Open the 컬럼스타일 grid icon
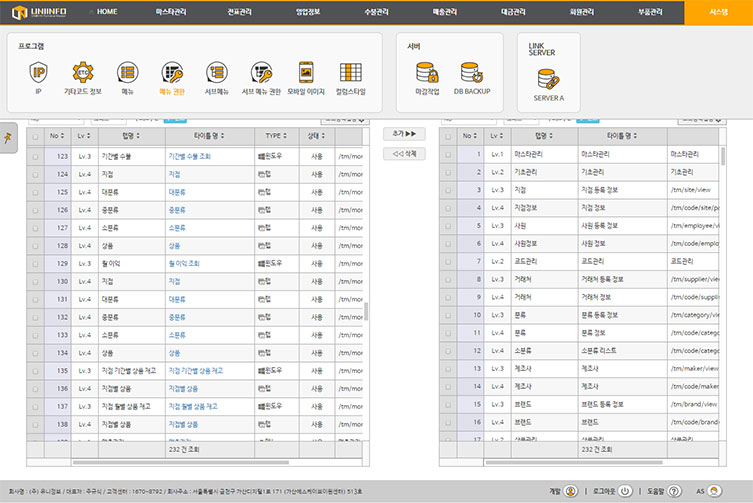Image resolution: width=753 pixels, height=503 pixels. 350,73
